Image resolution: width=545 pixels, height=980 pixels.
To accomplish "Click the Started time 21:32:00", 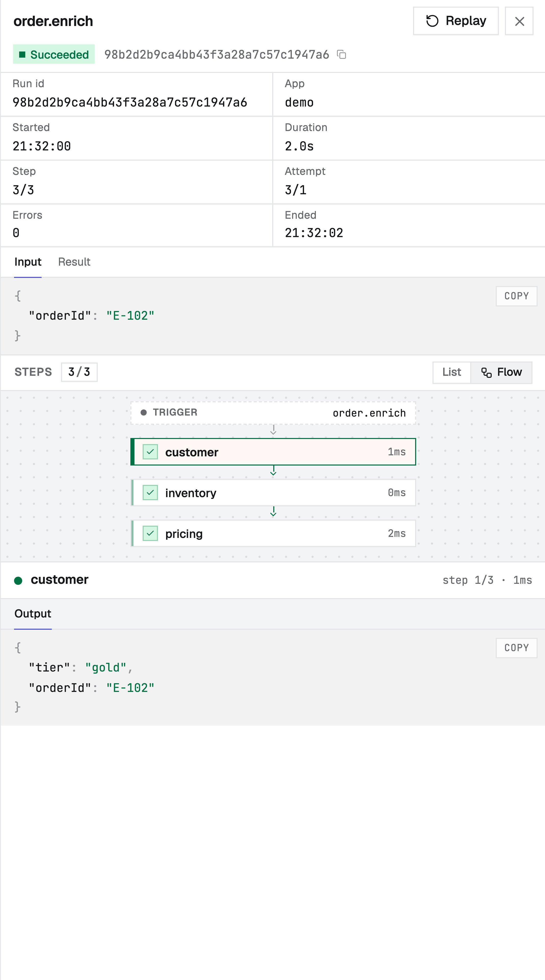I will click(42, 146).
